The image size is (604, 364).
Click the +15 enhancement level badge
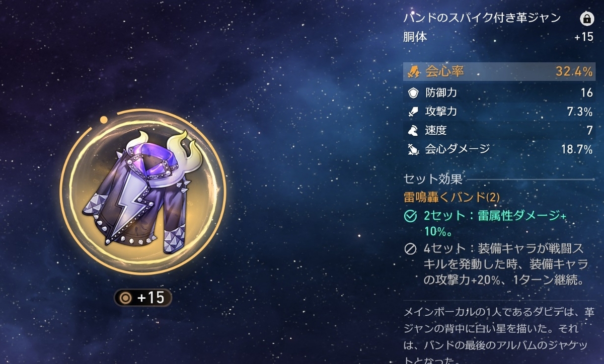click(143, 298)
